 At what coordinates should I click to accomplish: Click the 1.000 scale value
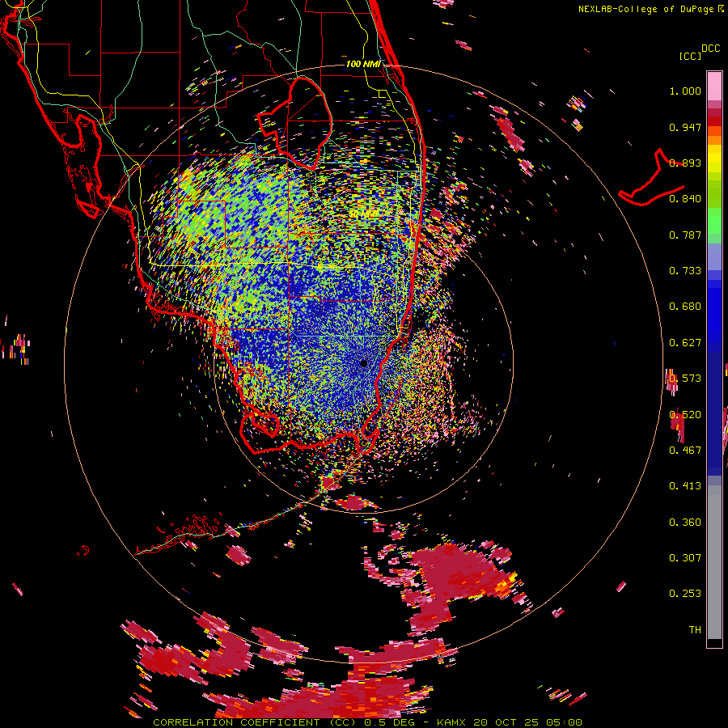click(x=685, y=91)
